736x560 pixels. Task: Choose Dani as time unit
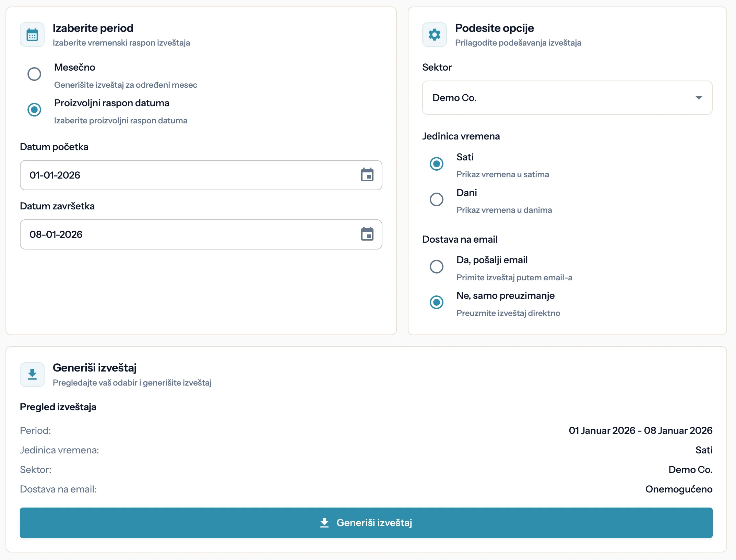(x=436, y=199)
